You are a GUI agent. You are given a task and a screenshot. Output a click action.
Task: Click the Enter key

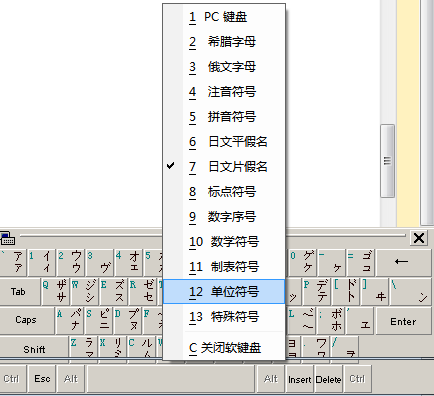coord(403,321)
